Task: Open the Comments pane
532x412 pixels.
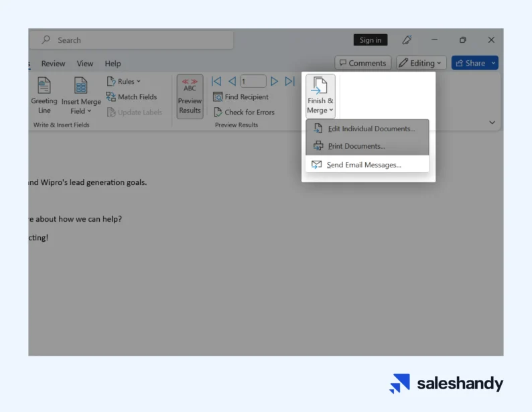Action: [362, 63]
